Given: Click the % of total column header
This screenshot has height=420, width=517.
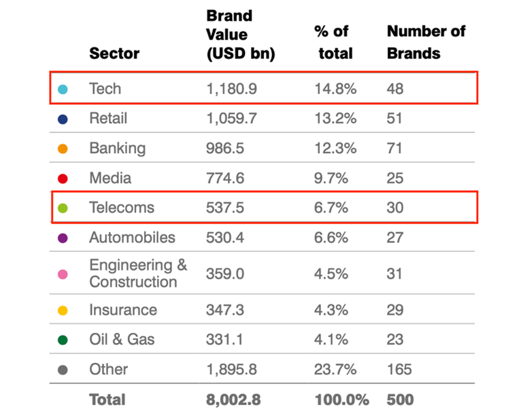Looking at the screenshot, I should pos(334,42).
